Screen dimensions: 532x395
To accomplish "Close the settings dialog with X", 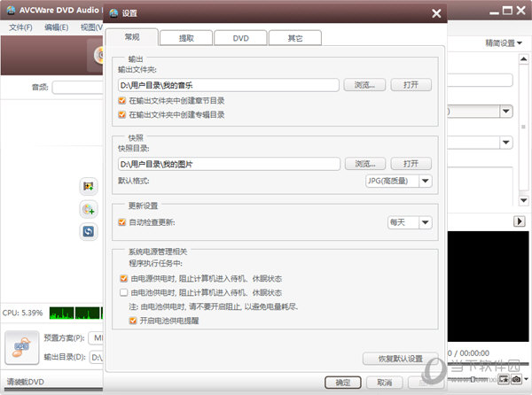I will tap(435, 13).
